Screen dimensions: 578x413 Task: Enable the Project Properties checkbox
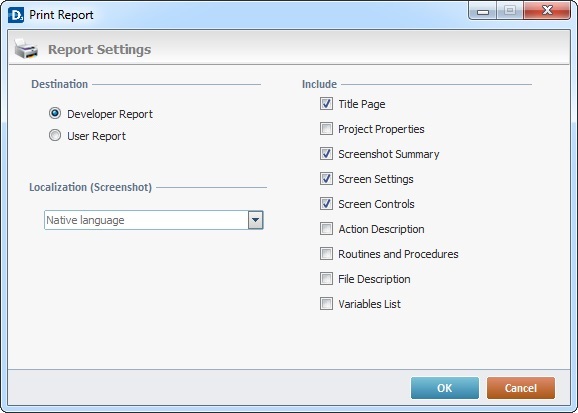tap(326, 129)
